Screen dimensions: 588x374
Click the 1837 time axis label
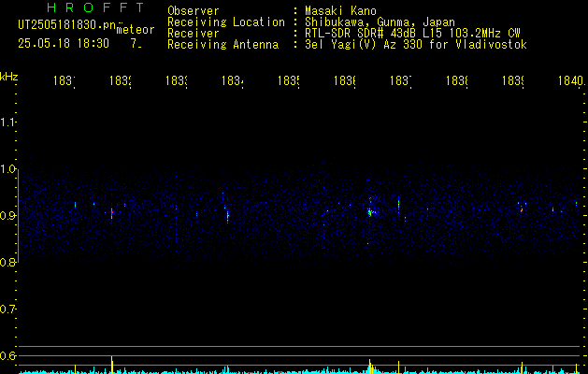[401, 80]
